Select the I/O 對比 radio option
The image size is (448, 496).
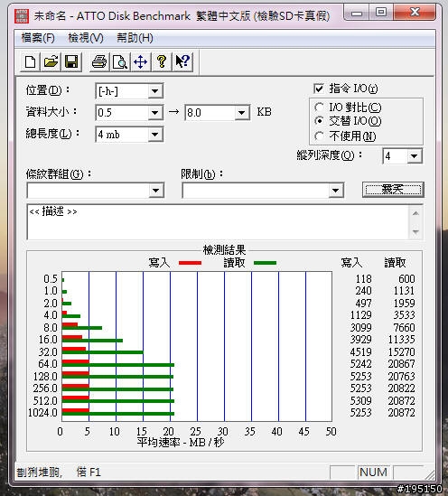tap(319, 108)
